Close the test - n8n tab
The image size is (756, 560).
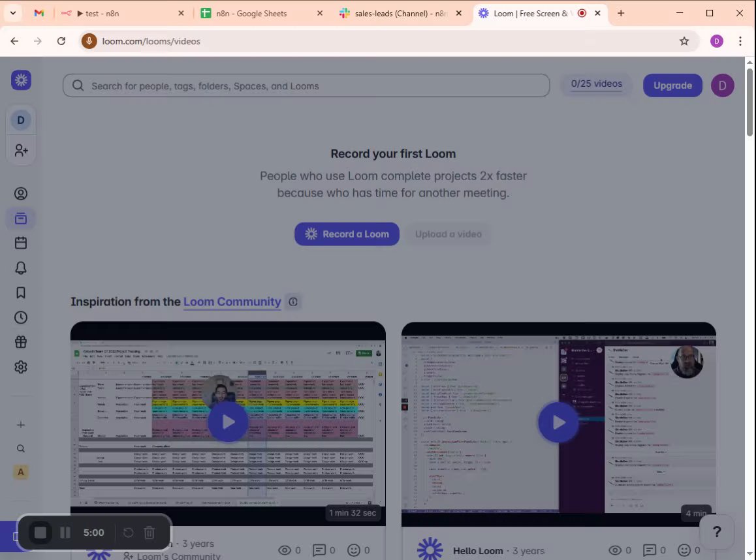tap(181, 14)
